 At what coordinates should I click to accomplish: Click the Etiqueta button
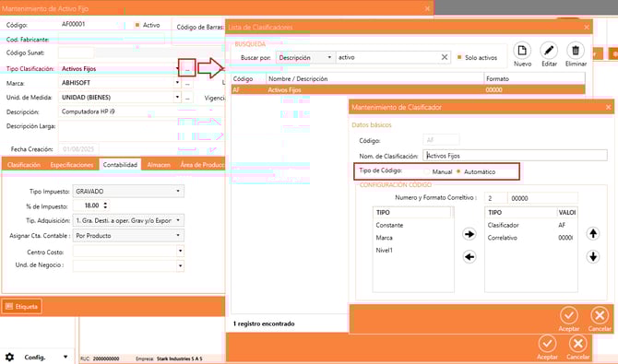coord(22,306)
